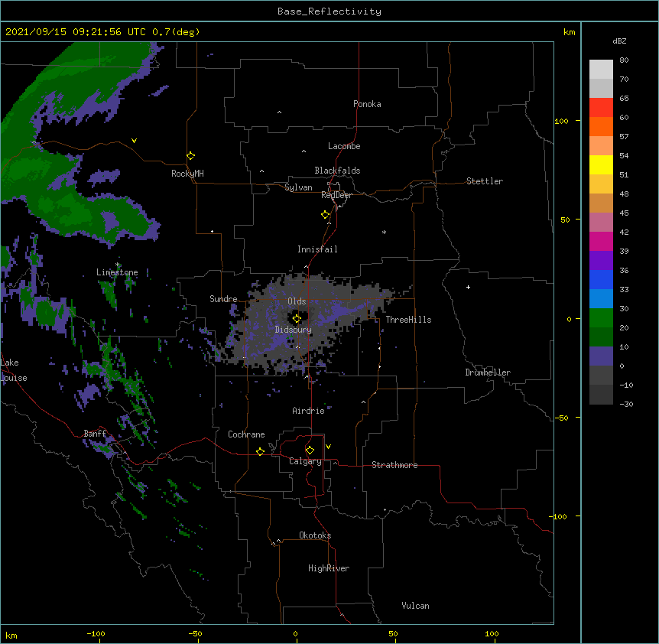This screenshot has width=659, height=644.
Task: Select the Sundre label
Action: pos(223,299)
